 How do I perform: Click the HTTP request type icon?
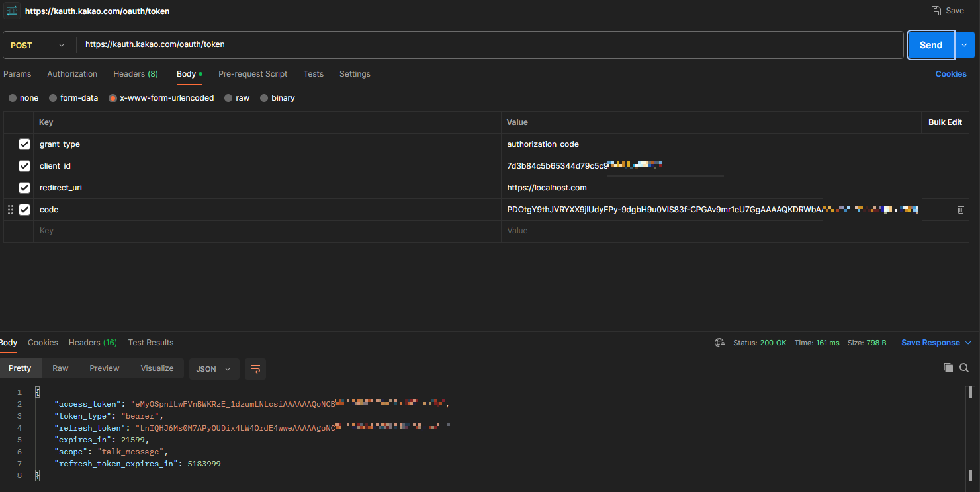[x=12, y=11]
